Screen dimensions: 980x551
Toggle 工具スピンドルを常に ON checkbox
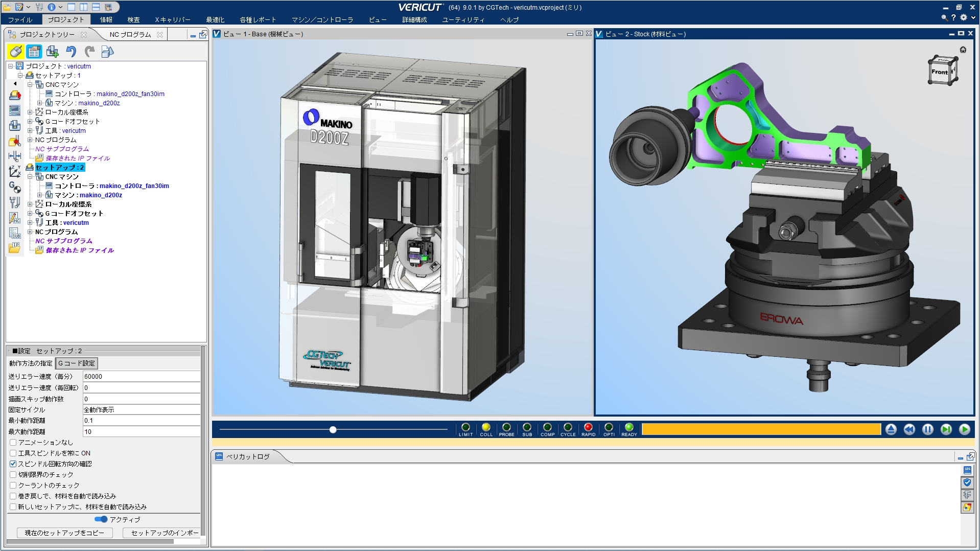(x=13, y=453)
